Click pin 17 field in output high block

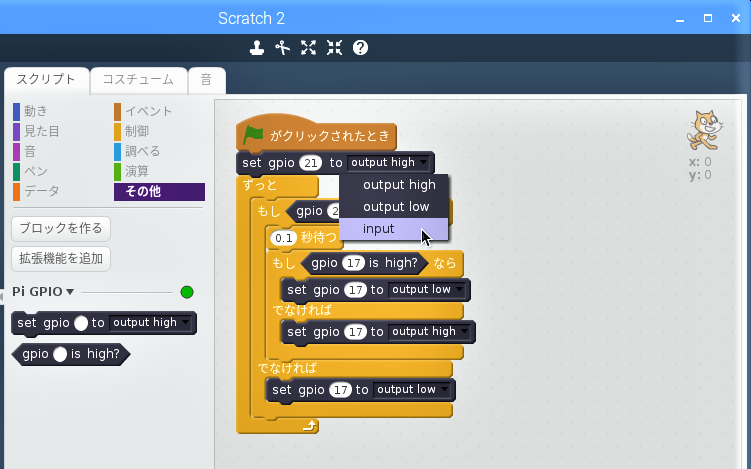[x=355, y=332]
